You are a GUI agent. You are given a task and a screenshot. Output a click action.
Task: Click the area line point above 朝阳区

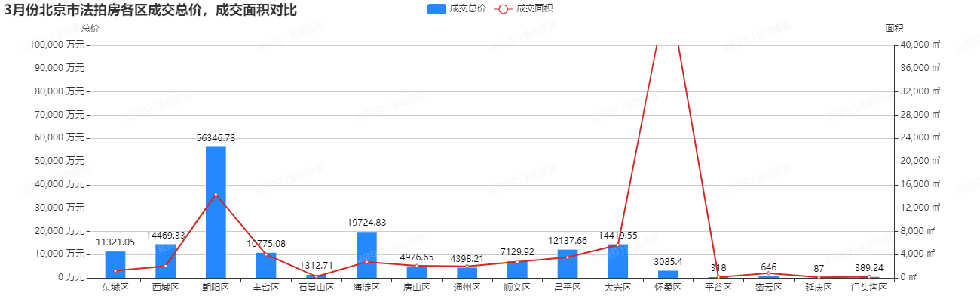[216, 195]
